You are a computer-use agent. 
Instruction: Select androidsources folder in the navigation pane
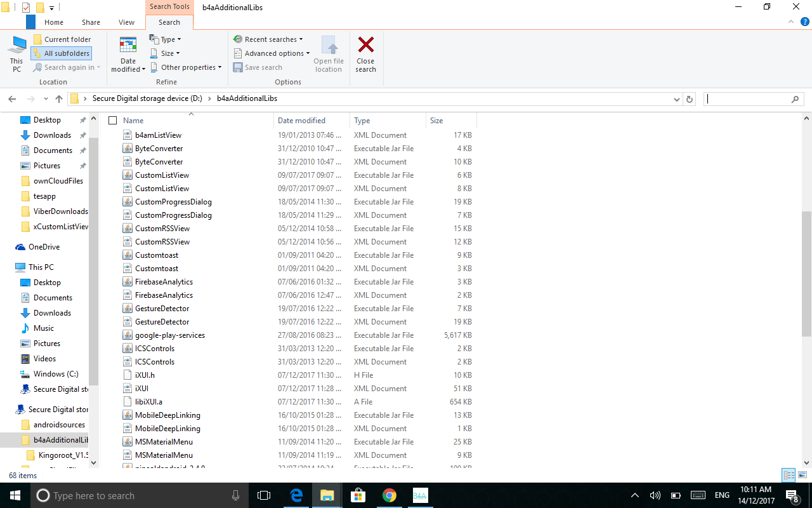[x=53, y=425]
